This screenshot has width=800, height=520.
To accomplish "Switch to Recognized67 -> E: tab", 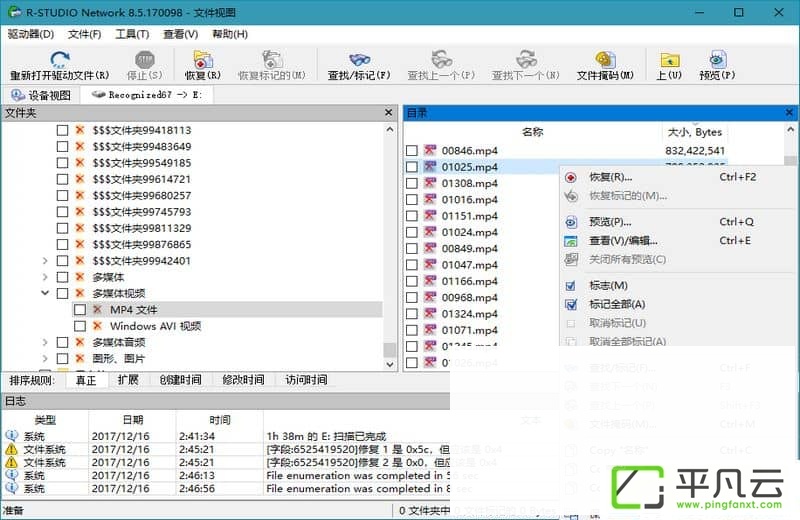I will [x=147, y=95].
